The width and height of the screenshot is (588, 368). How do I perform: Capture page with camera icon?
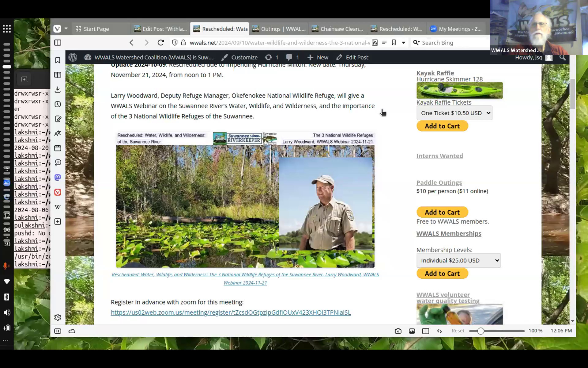click(x=398, y=331)
